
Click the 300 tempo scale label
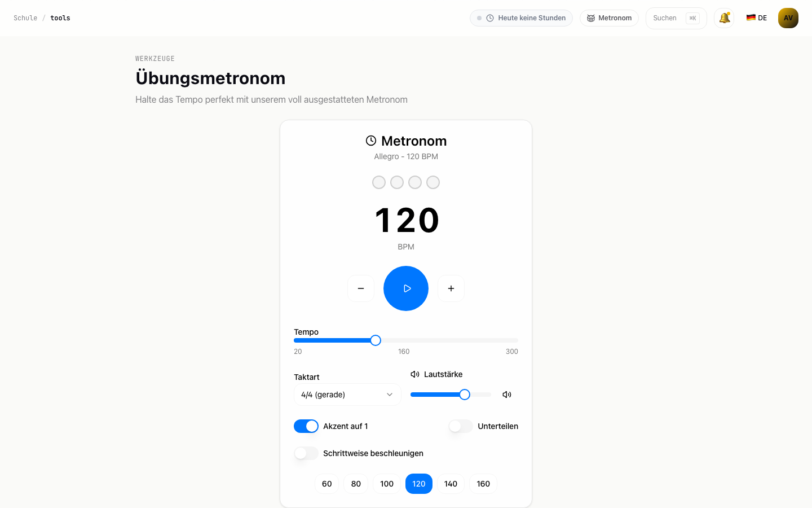[512, 351]
